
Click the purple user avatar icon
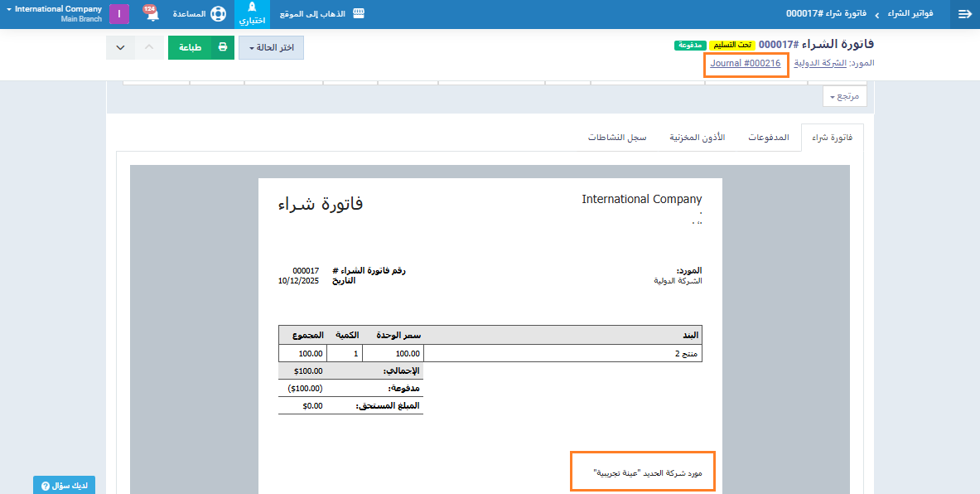119,14
